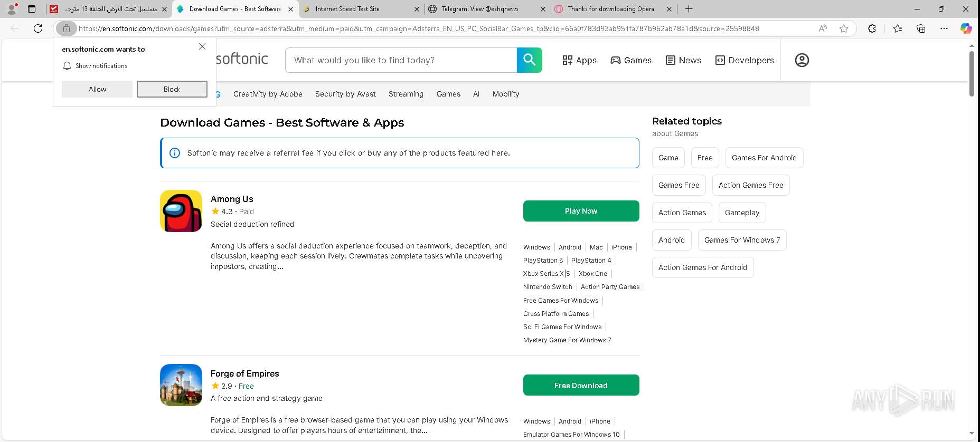Open Creativity by Adobe category
Image resolution: width=980 pixels, height=442 pixels.
point(268,94)
